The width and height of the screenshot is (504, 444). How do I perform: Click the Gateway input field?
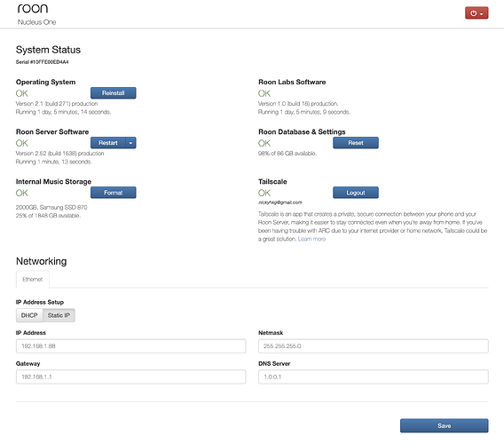pos(130,377)
